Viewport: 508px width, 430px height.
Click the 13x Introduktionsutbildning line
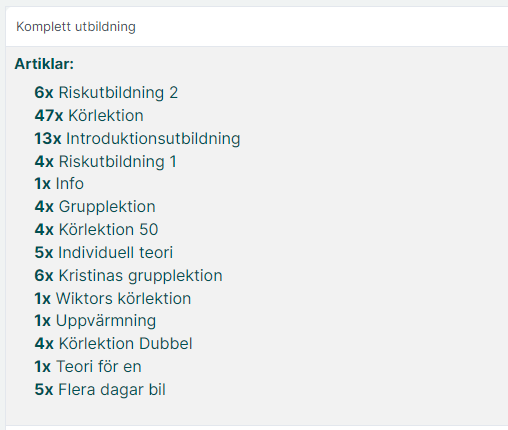(x=137, y=139)
